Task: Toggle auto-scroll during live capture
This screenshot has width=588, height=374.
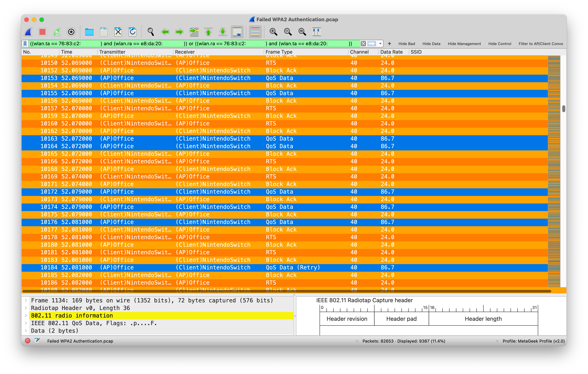Action: [237, 32]
